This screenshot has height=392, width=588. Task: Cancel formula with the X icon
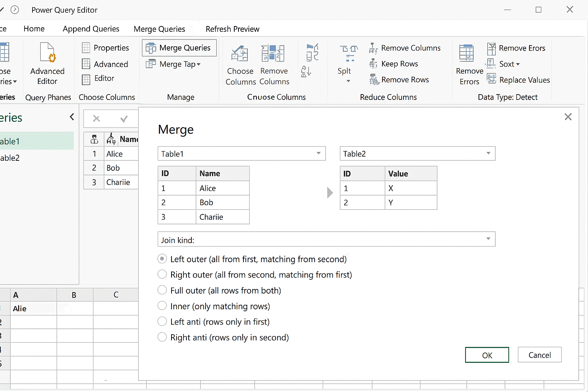[96, 119]
